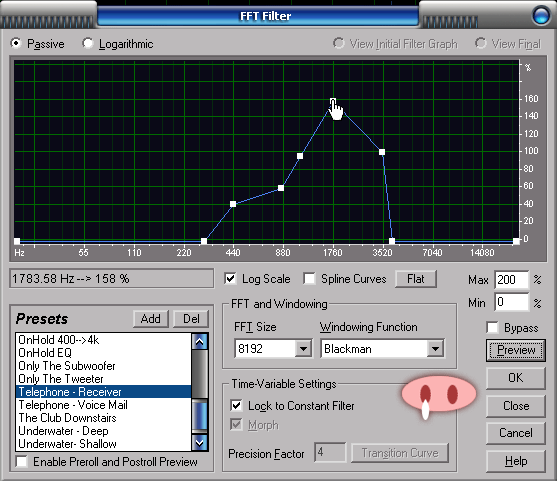The image size is (557, 481).
Task: Select the Logarithmic radio button
Action: click(x=87, y=43)
